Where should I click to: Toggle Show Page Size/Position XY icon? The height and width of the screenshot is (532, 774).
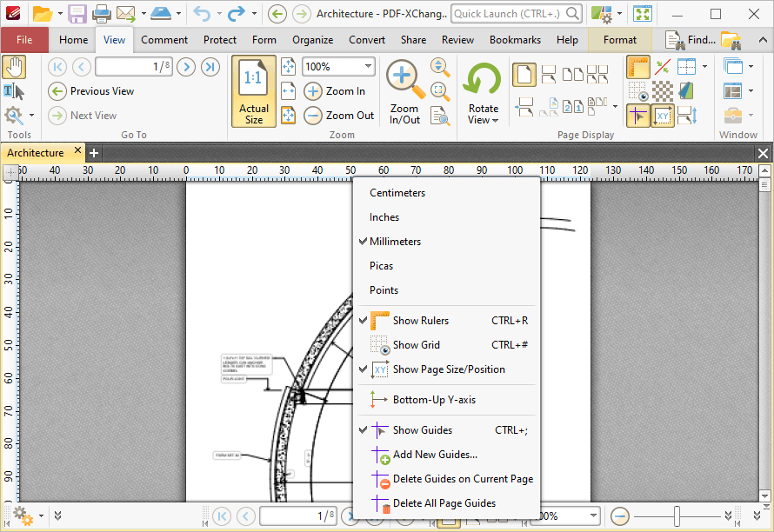click(663, 116)
